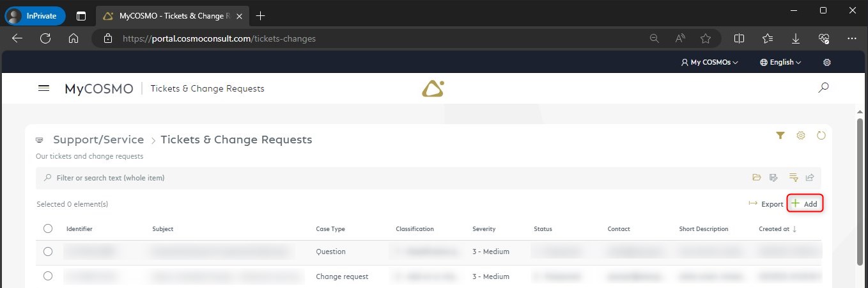Viewport: 868px width, 288px height.
Task: Click the filter or search text field
Action: (384, 178)
